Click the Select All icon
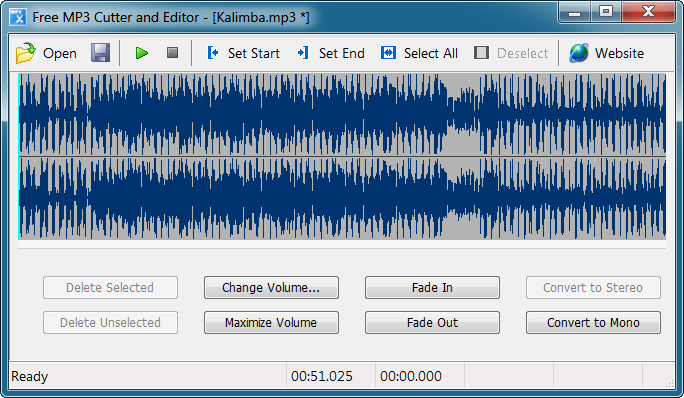 388,53
